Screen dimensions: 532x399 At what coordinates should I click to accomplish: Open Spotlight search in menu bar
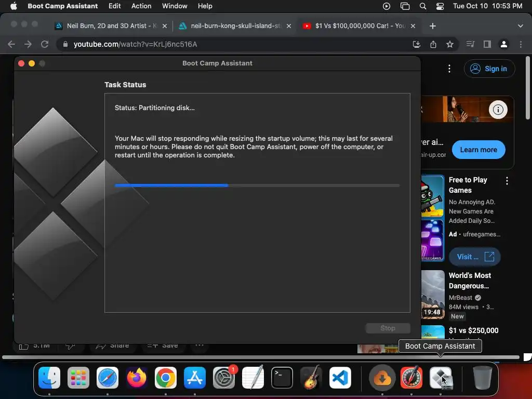[423, 6]
